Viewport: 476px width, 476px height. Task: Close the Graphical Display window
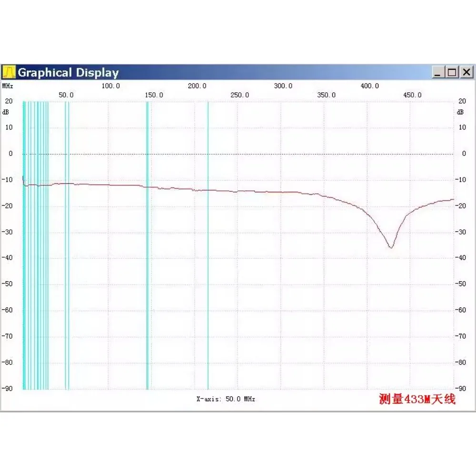(466, 72)
